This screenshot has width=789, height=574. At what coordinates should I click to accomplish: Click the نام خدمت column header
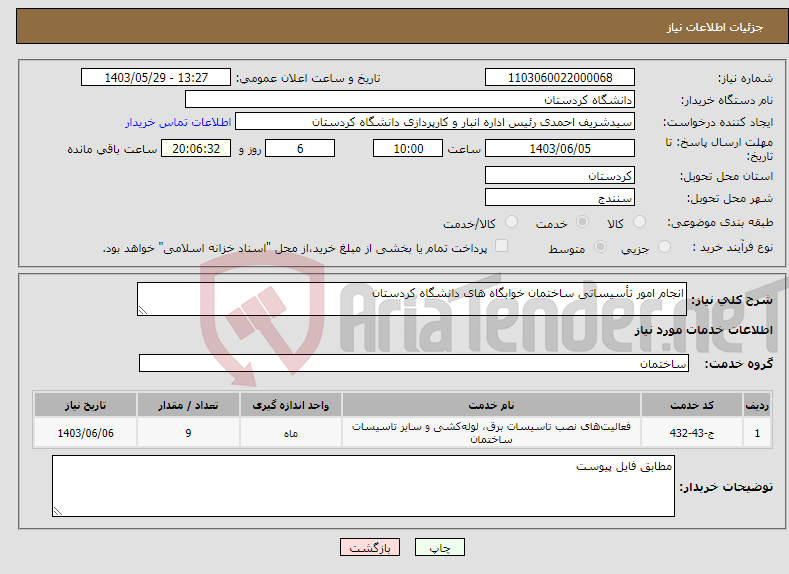tap(491, 405)
